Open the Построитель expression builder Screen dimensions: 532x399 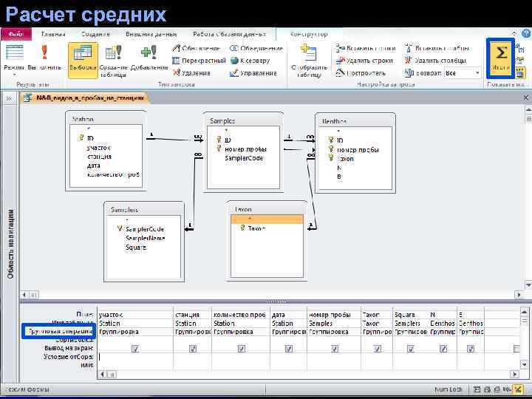361,73
